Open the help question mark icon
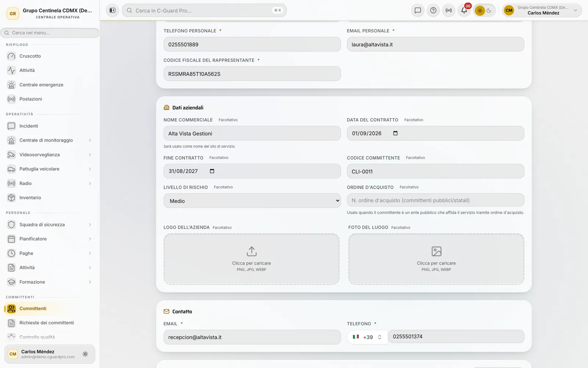Image resolution: width=588 pixels, height=368 pixels. pyautogui.click(x=433, y=10)
